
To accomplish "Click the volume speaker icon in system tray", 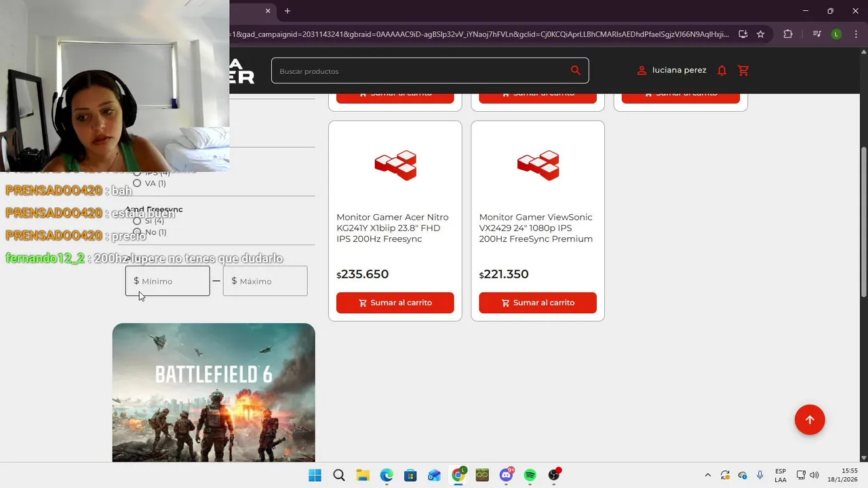I will [x=814, y=475].
